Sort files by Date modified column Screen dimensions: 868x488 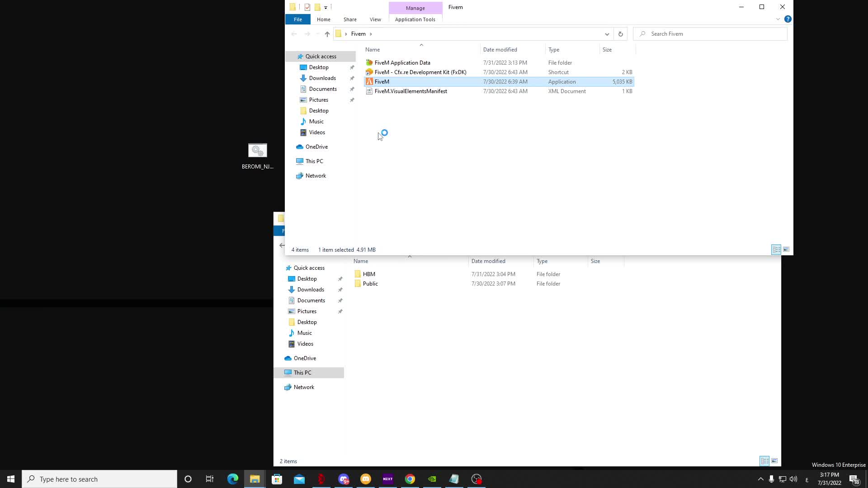[500, 50]
